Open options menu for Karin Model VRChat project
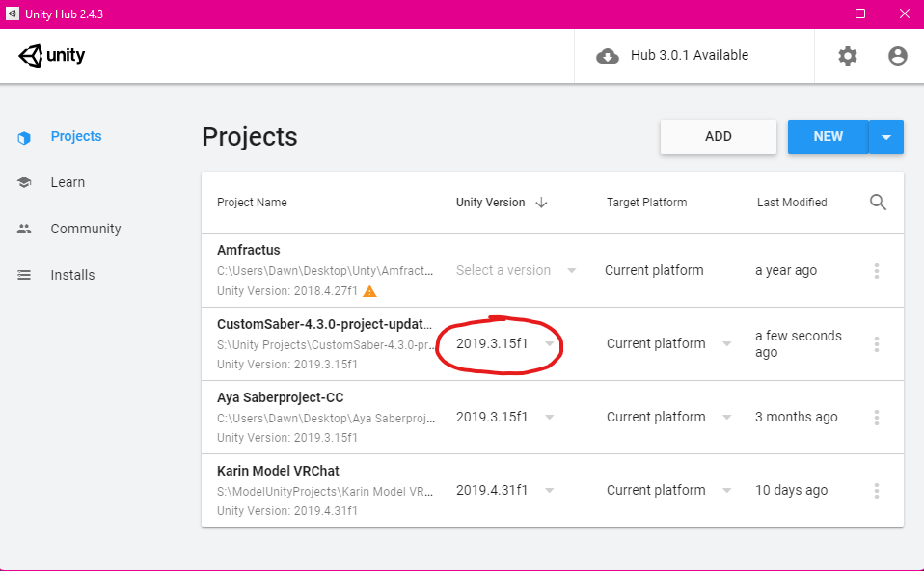This screenshot has width=924, height=571. tap(876, 490)
